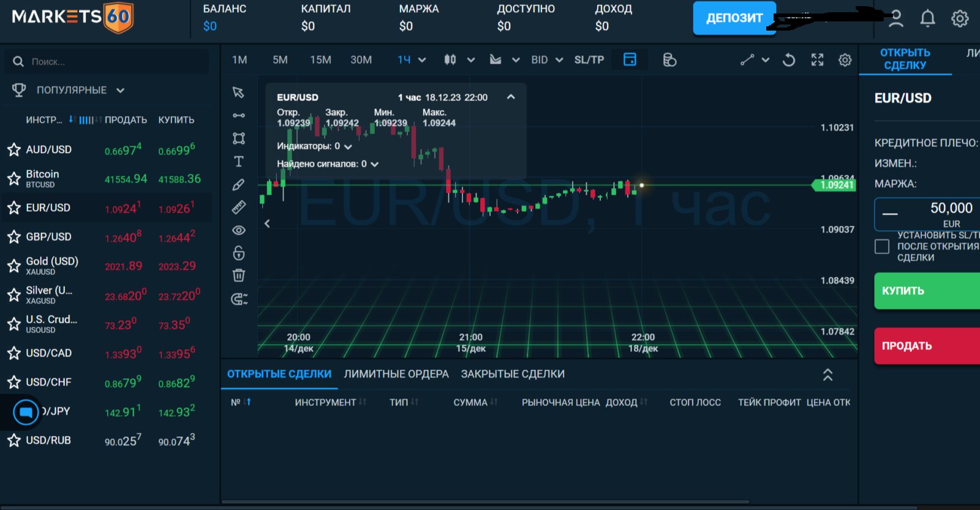Image resolution: width=980 pixels, height=510 pixels.
Task: Enable set SL/TP after opening deal checkbox
Action: (x=882, y=246)
